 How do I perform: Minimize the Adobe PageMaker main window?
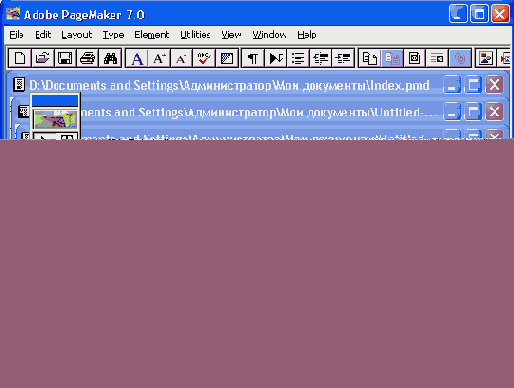tap(458, 14)
